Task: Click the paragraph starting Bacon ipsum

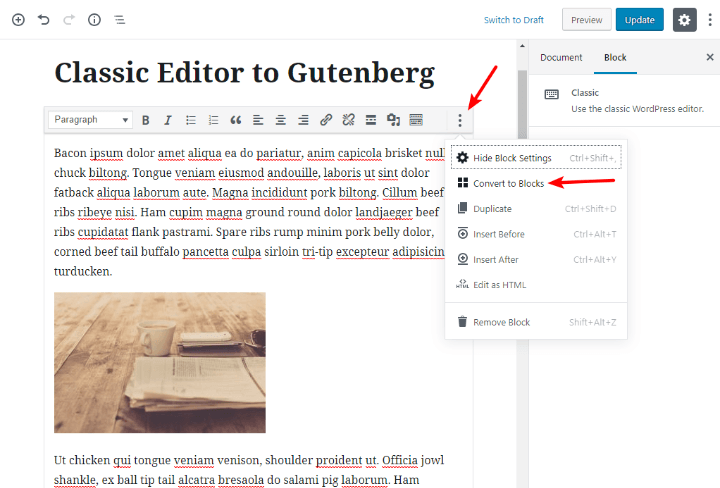Action: [x=249, y=212]
